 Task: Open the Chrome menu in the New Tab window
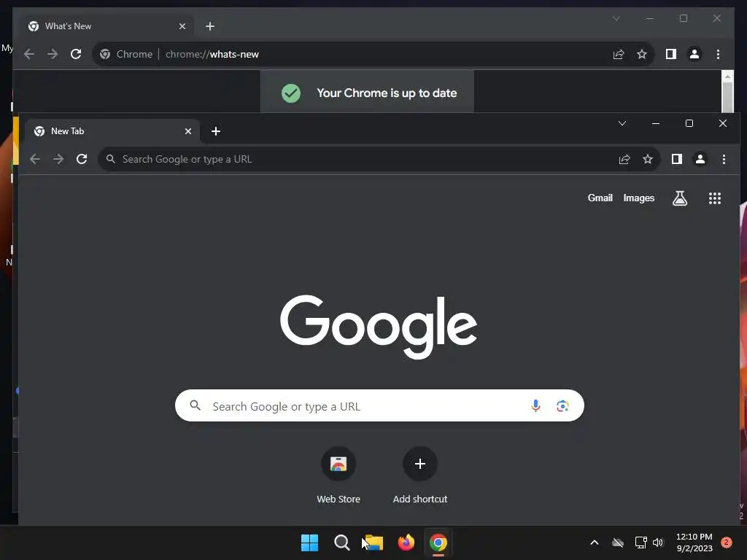[x=724, y=159]
